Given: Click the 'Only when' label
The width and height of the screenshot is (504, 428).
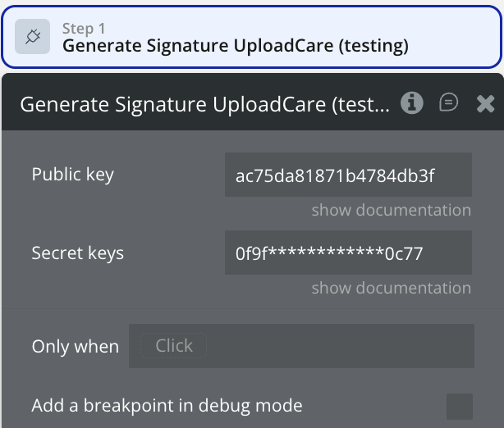Looking at the screenshot, I should 75,346.
